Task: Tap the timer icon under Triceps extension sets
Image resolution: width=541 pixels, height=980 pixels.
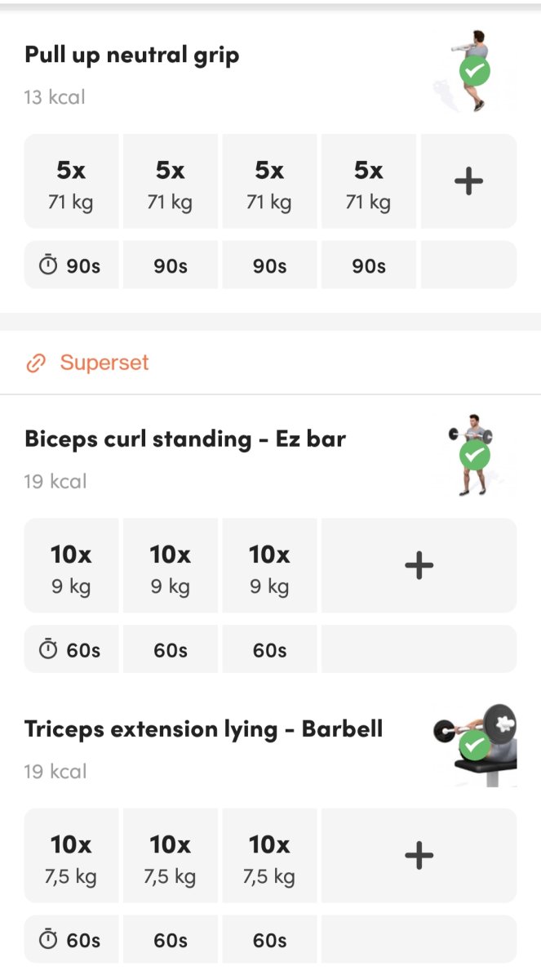Action: point(49,941)
